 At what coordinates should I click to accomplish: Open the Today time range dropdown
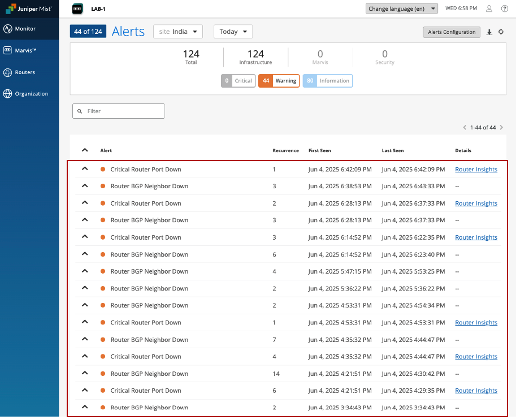click(233, 32)
